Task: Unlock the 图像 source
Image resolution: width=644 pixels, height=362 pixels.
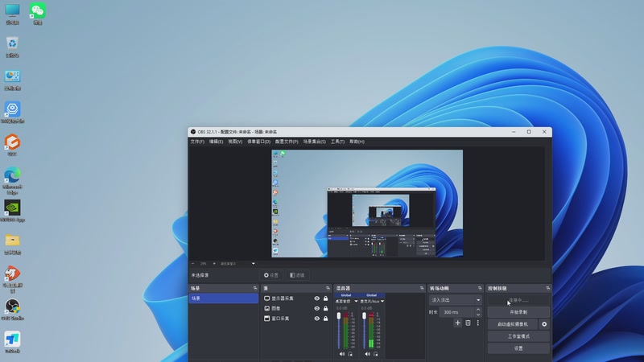Action: 326,308
